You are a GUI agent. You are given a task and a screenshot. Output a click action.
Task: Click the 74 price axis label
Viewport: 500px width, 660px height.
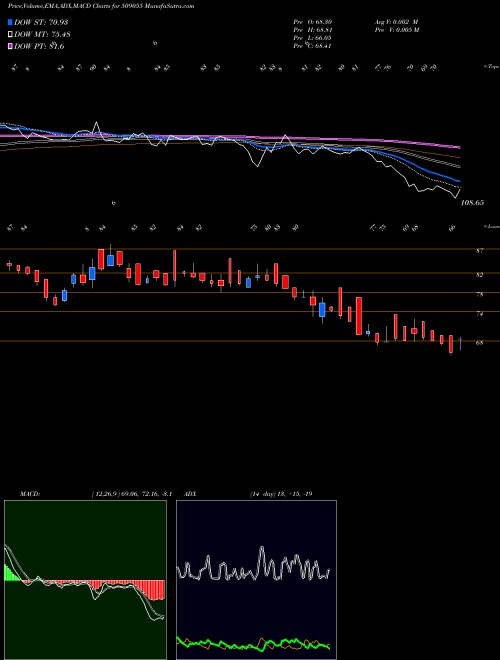[x=479, y=314]
